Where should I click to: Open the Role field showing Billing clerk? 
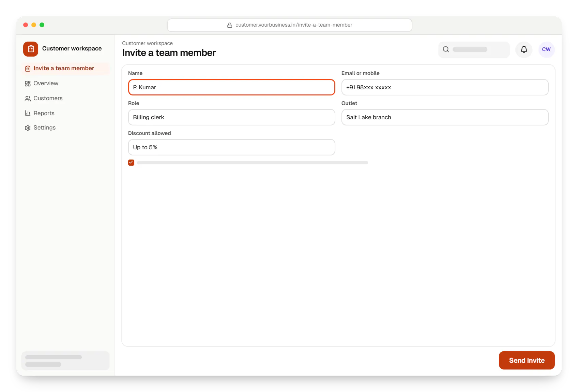click(231, 117)
